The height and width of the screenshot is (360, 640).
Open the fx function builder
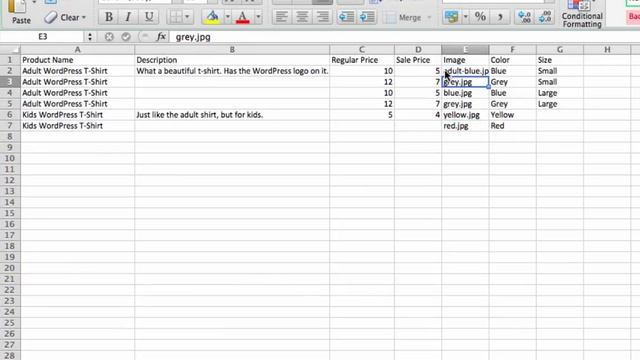point(161,37)
